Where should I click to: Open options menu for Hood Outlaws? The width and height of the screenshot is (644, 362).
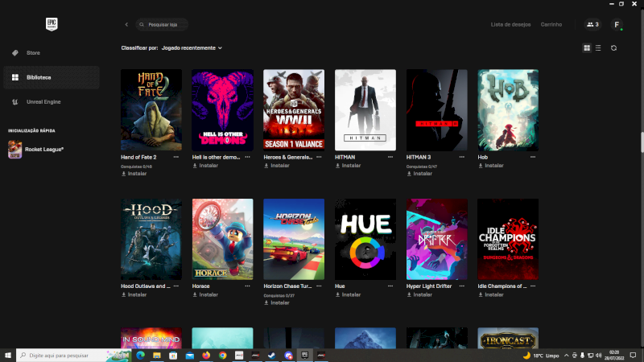176,286
